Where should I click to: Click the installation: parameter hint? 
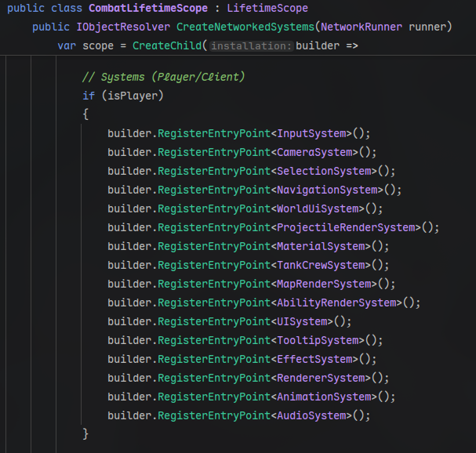[x=252, y=45]
